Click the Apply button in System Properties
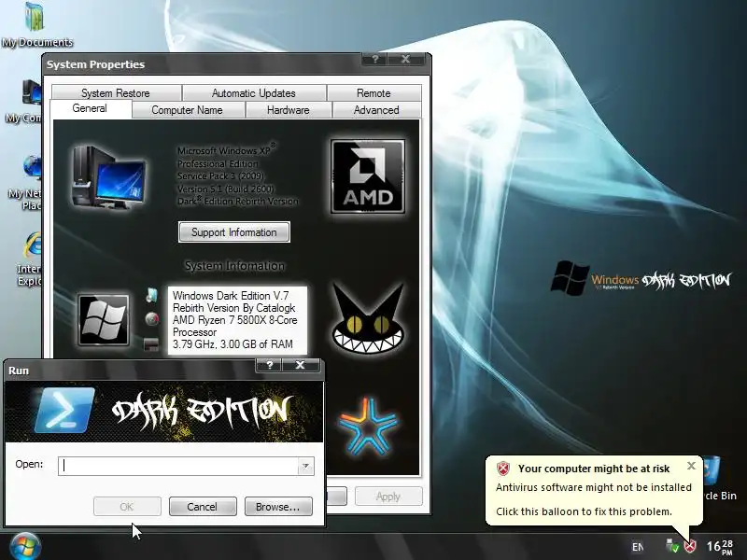Viewport: 747px width, 560px height. coord(388,497)
